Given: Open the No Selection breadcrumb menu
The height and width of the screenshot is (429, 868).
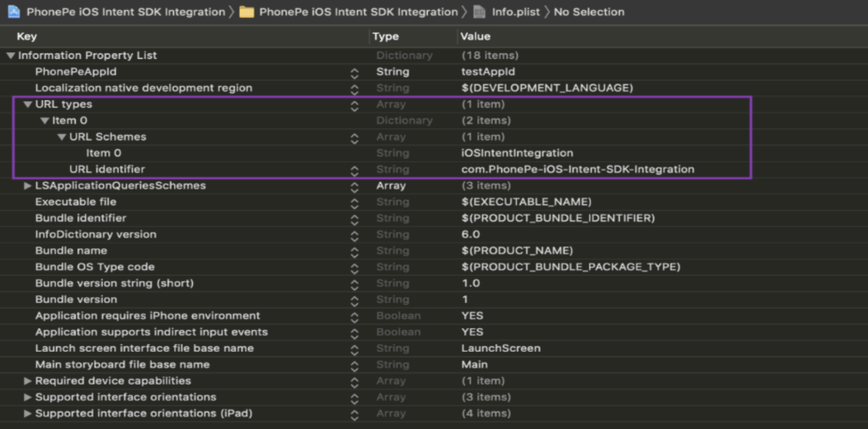Looking at the screenshot, I should point(589,11).
